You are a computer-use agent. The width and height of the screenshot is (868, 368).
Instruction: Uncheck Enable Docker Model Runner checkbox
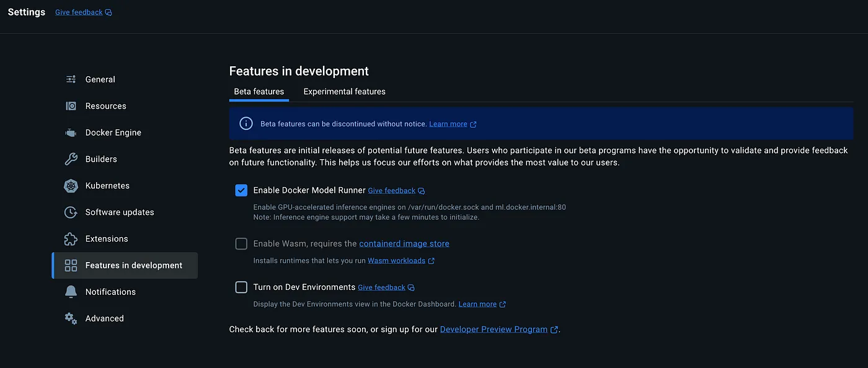(x=241, y=190)
